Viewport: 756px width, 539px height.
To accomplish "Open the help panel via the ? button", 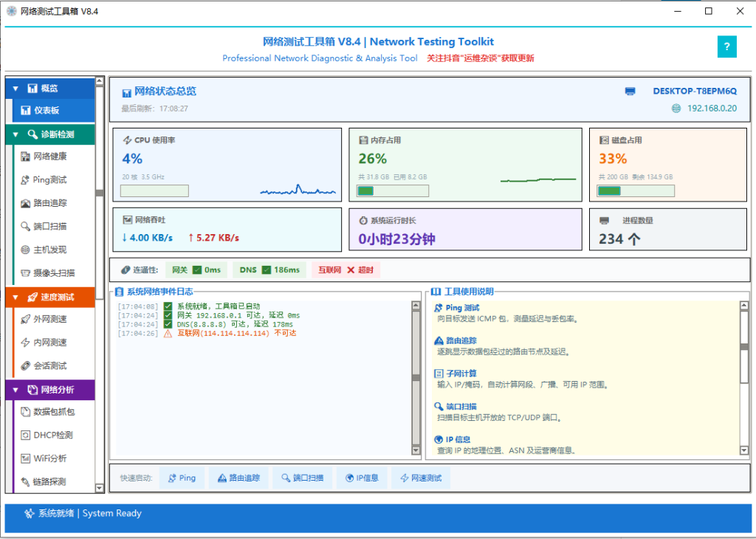I will 726,46.
